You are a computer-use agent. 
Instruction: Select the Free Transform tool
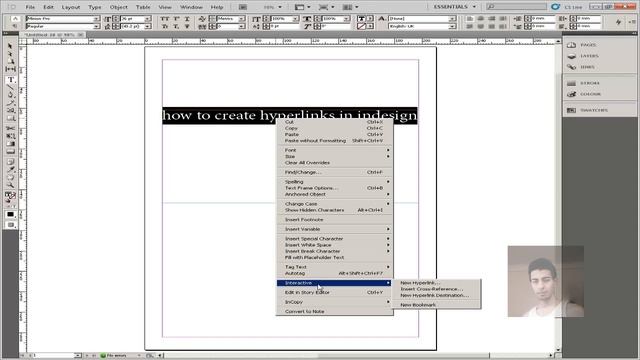(10, 136)
